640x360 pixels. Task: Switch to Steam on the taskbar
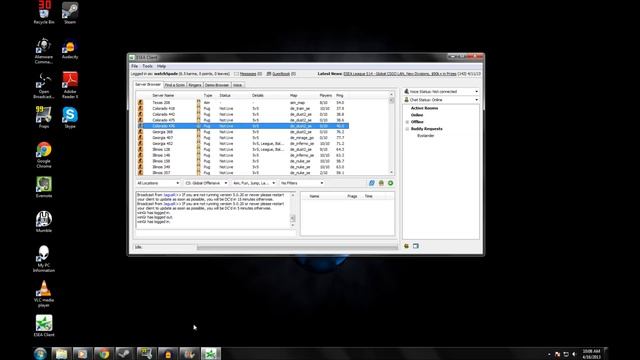pyautogui.click(x=125, y=353)
